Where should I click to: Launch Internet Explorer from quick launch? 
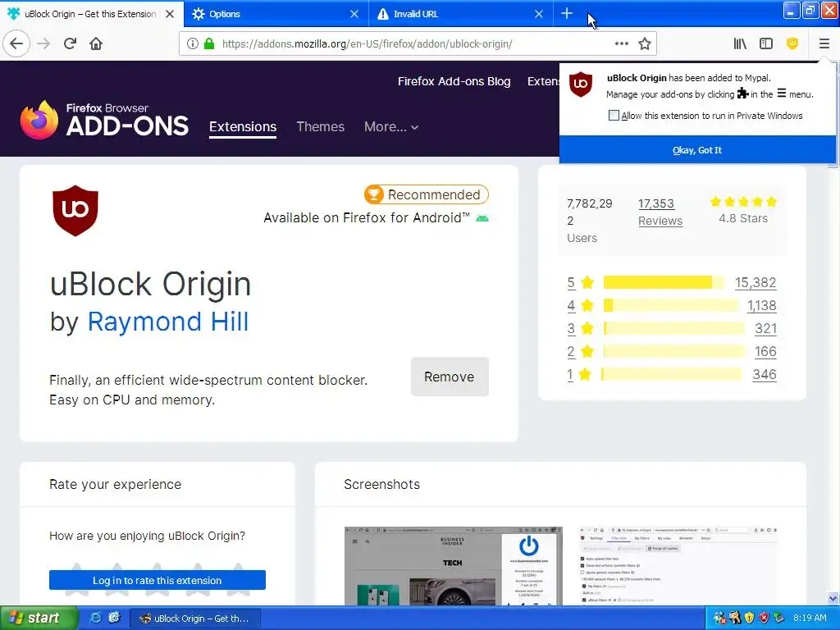(96, 618)
